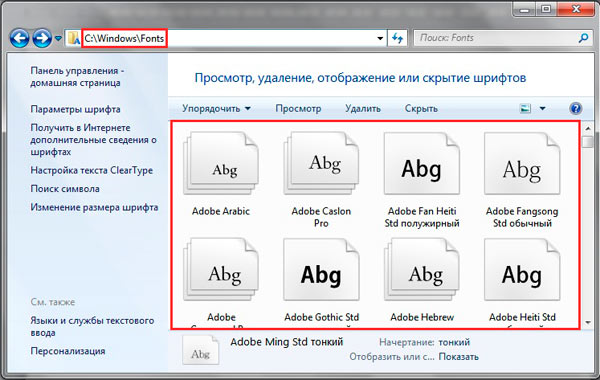The image size is (600, 380).
Task: Click the C:\Windows\Fonts address path
Action: coord(124,38)
